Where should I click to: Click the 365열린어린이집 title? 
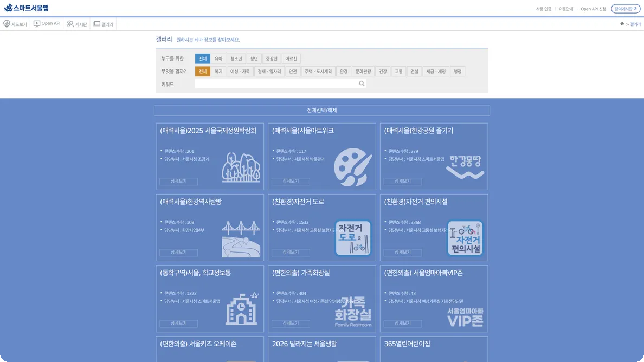coord(407,344)
